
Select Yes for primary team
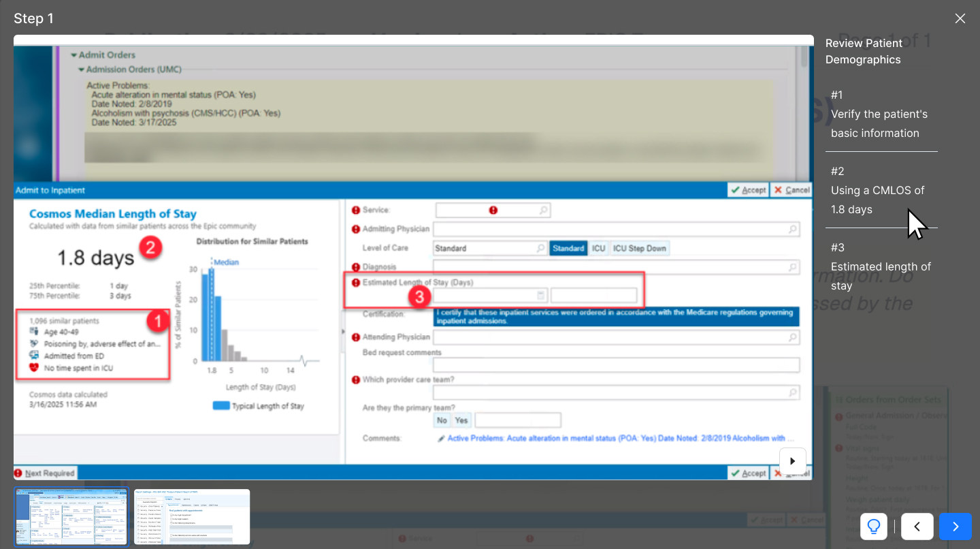[x=461, y=420]
